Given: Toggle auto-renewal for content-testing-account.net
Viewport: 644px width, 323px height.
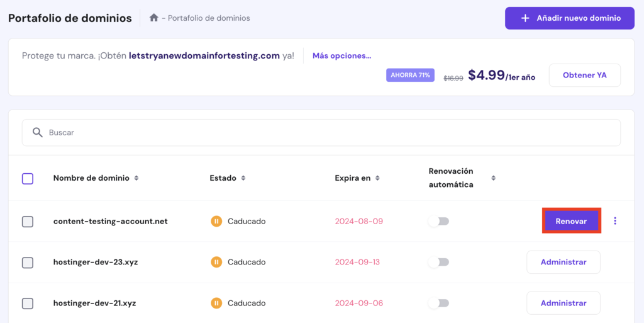Looking at the screenshot, I should point(438,222).
